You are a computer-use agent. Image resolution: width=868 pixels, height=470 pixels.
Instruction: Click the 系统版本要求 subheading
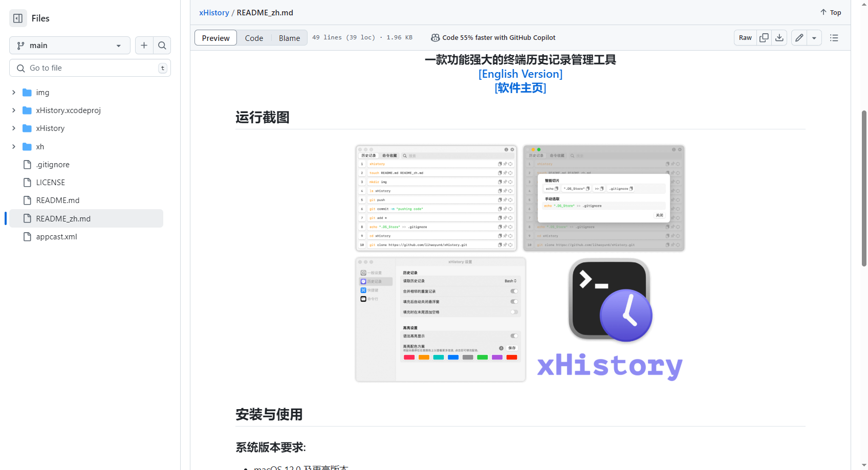click(271, 447)
